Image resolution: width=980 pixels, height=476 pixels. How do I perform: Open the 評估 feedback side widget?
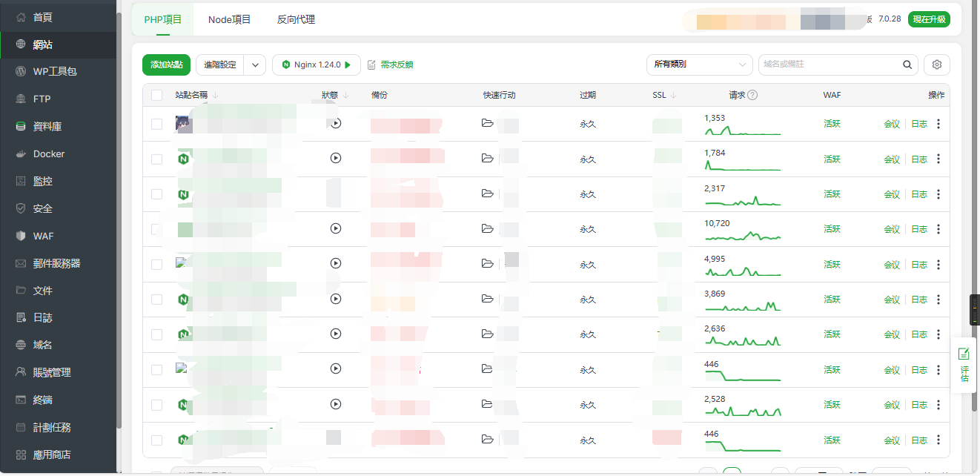pos(964,365)
